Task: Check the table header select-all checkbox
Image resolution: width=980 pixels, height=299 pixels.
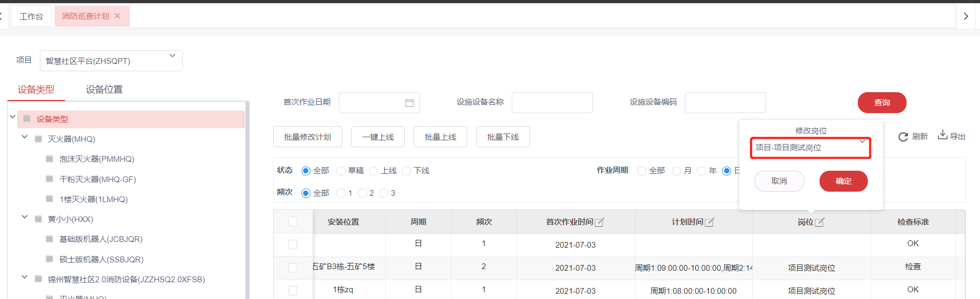Action: [293, 222]
